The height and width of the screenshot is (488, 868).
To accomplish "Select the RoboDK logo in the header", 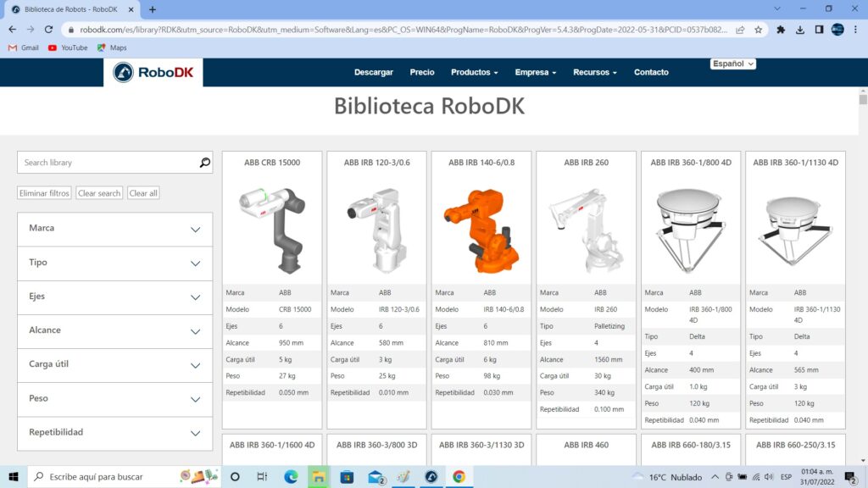I will [153, 72].
